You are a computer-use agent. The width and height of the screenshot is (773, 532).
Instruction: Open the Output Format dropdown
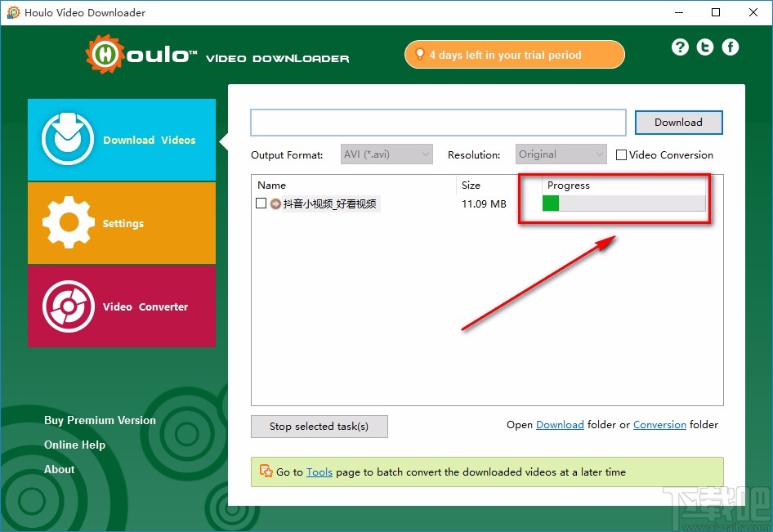click(386, 154)
